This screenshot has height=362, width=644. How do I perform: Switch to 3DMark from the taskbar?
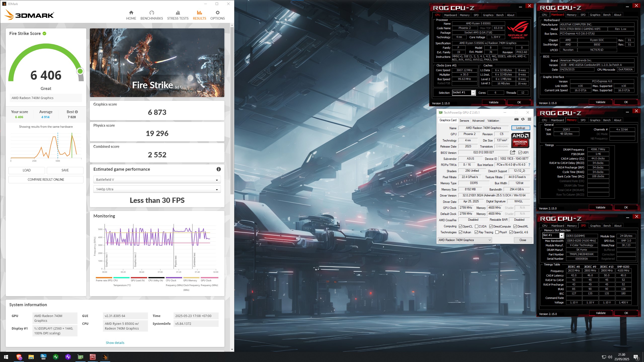pos(105,357)
